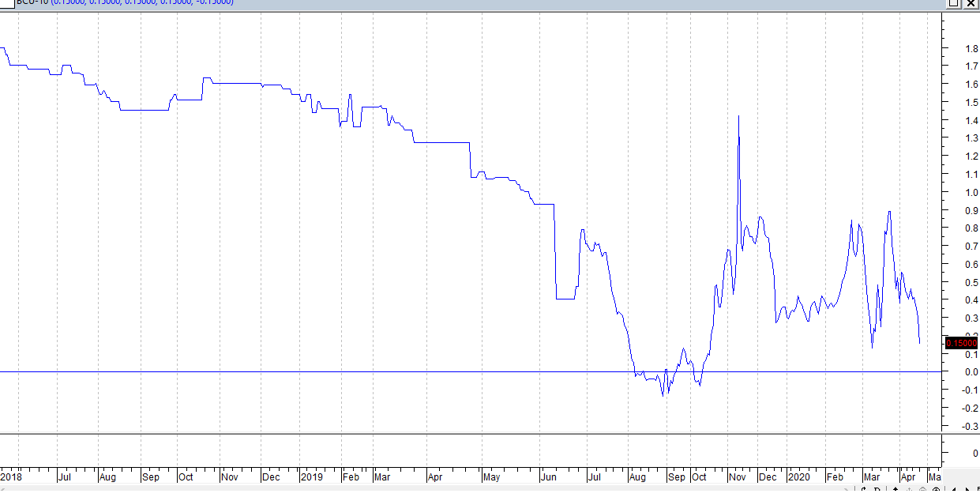Screen dimensions: 980x501
Task: Click the 2020 label on time axis
Action: click(798, 477)
